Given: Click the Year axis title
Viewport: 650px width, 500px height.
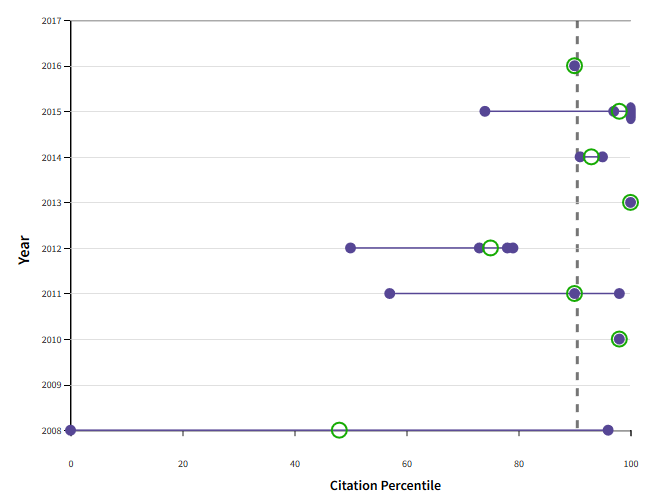Looking at the screenshot, I should tap(23, 248).
